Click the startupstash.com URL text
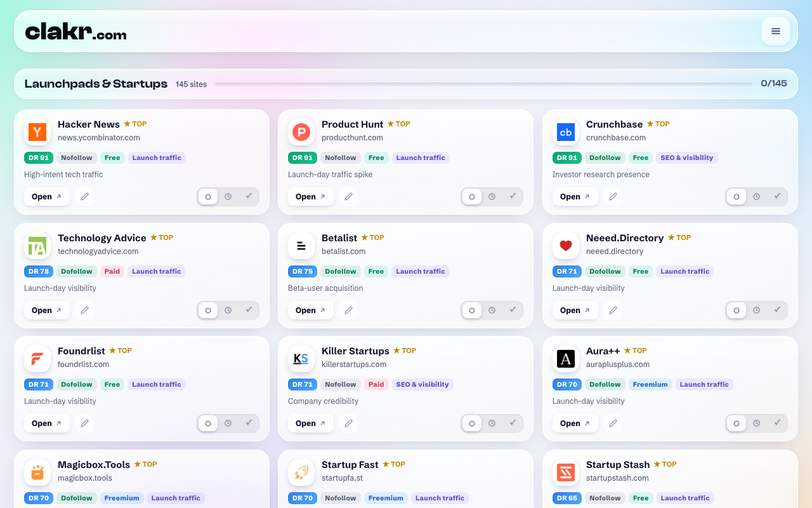This screenshot has width=812, height=508. (x=617, y=478)
